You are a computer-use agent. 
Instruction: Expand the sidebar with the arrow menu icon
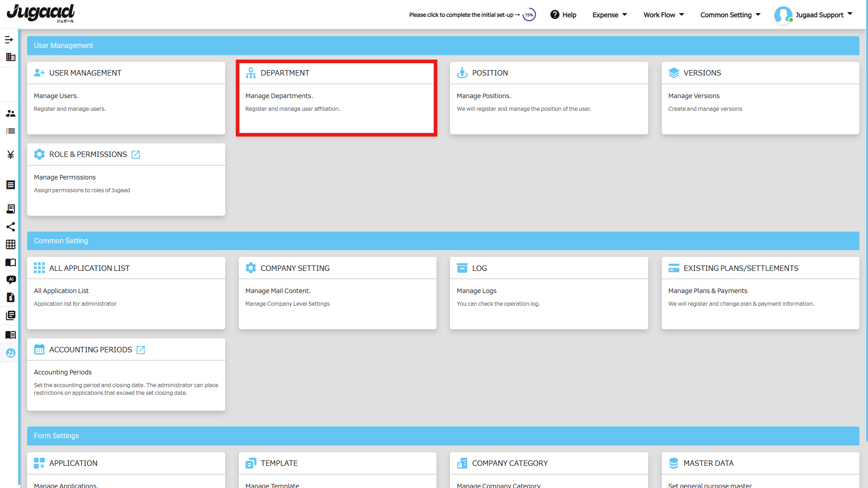(x=9, y=40)
